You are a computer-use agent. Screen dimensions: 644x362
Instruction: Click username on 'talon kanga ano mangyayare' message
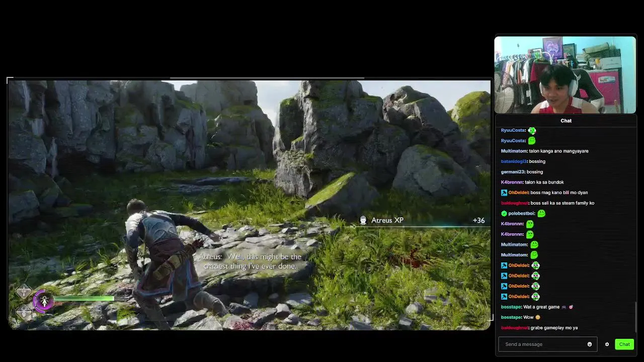514,151
